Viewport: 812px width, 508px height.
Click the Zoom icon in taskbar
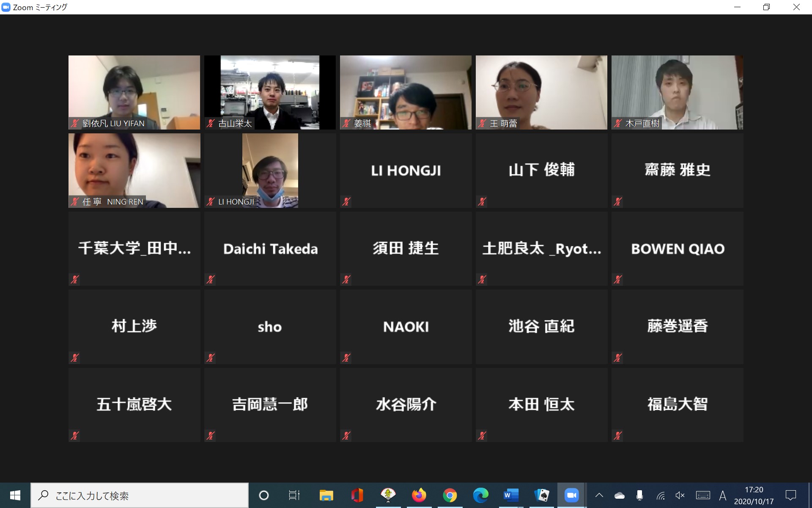pos(572,495)
